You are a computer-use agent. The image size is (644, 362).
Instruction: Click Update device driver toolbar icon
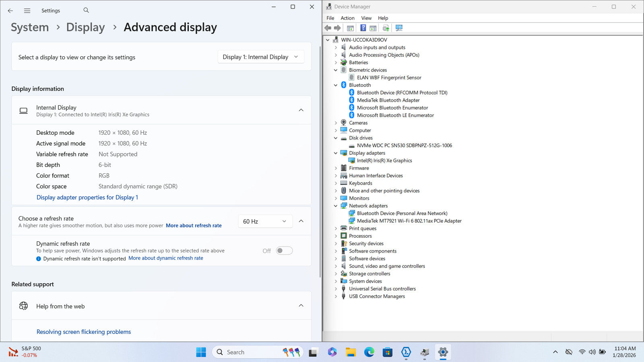pos(386,28)
